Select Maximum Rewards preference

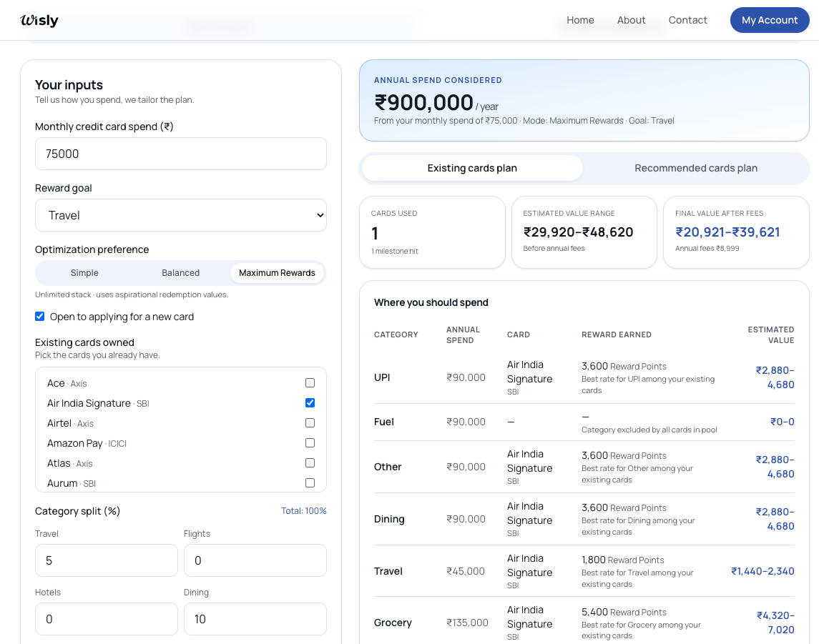tap(277, 273)
